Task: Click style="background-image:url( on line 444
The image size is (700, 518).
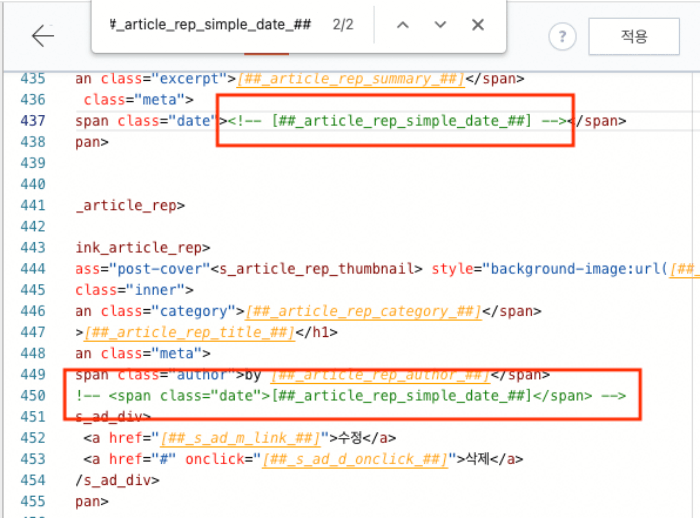Action: 550,269
